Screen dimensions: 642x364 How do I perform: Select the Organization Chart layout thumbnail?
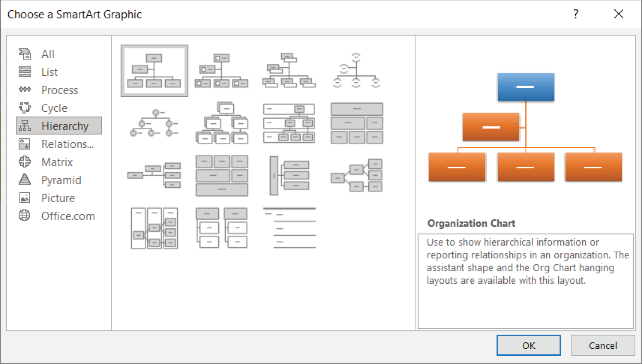(x=154, y=71)
